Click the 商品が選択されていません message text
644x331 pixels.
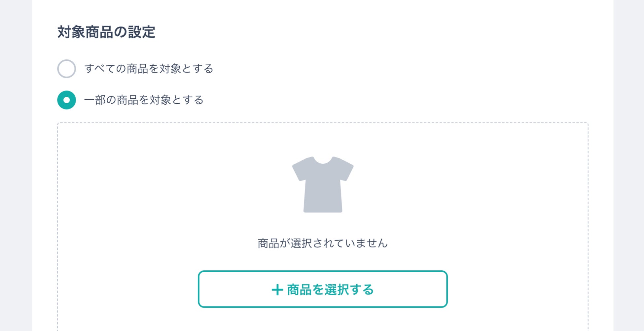pos(322,243)
